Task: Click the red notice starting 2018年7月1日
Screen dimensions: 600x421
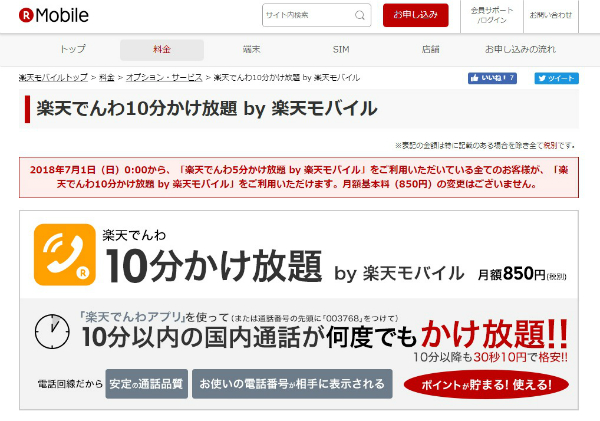Action: [x=299, y=177]
